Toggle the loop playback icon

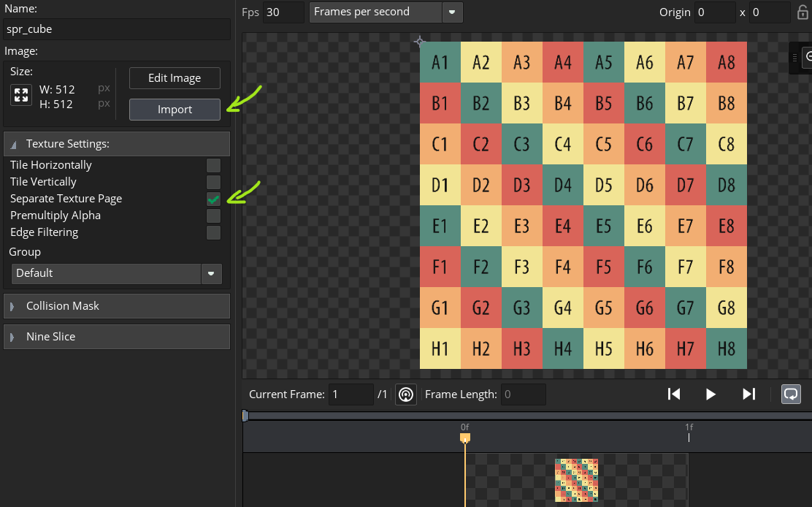791,394
